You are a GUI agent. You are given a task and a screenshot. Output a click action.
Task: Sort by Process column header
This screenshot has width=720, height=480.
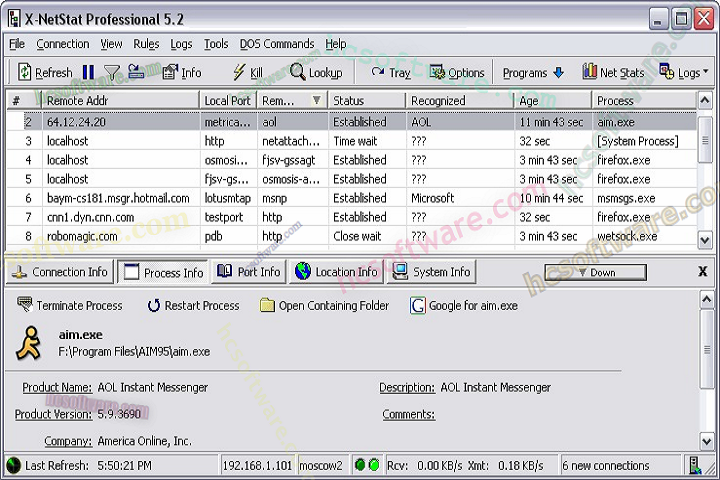pos(644,101)
